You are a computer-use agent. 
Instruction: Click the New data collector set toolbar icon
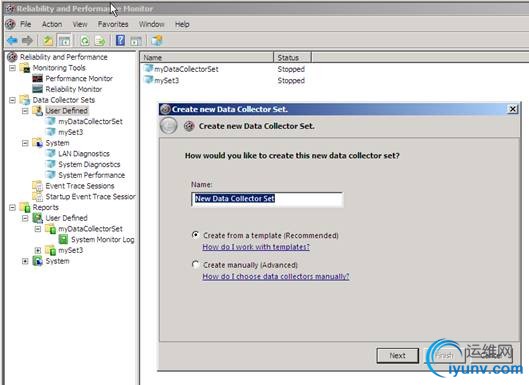click(157, 41)
